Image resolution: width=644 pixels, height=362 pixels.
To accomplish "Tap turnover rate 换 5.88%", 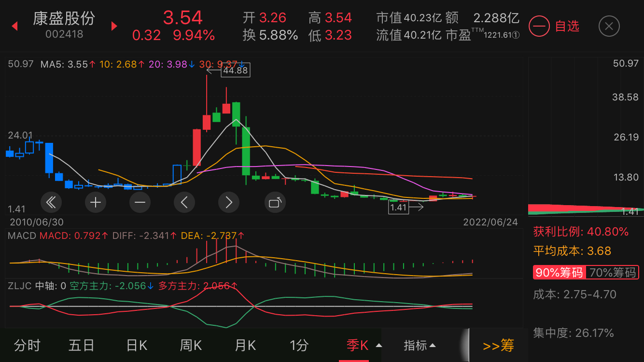I will pos(270,35).
